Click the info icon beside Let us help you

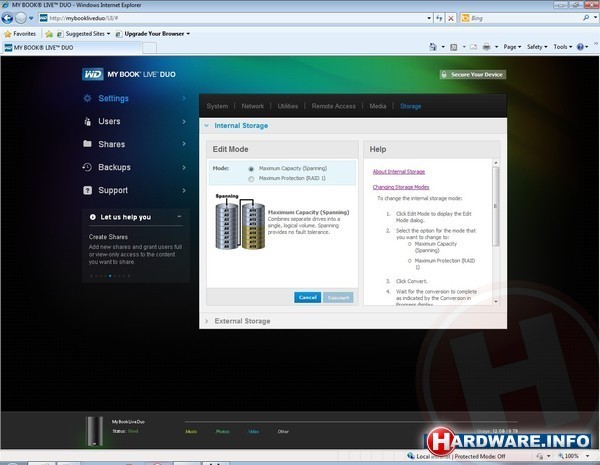[93, 217]
